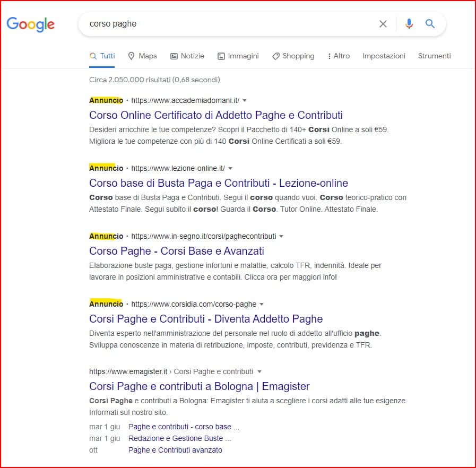Start voice search with microphone icon
This screenshot has height=468, width=476.
[409, 24]
